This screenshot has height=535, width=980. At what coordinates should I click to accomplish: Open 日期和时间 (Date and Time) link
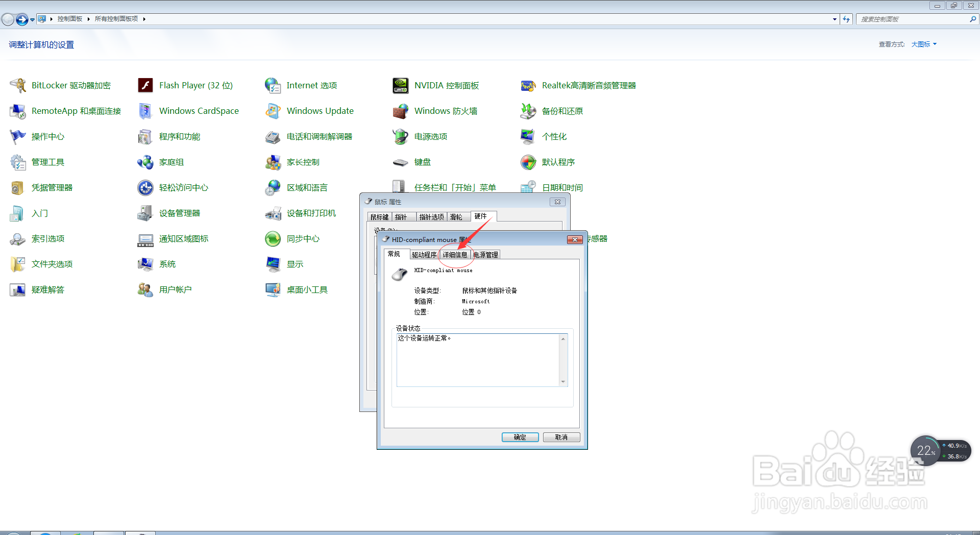coord(562,187)
